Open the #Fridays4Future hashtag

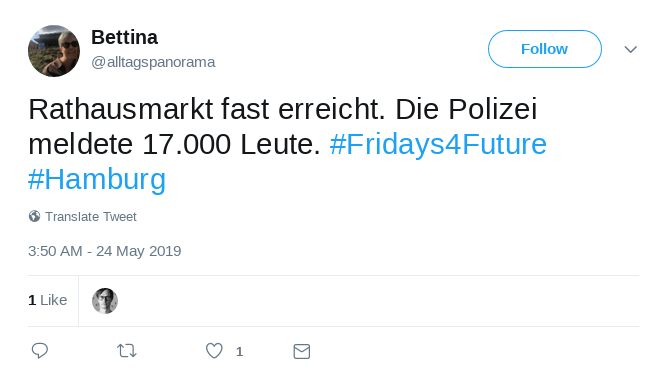point(438,144)
